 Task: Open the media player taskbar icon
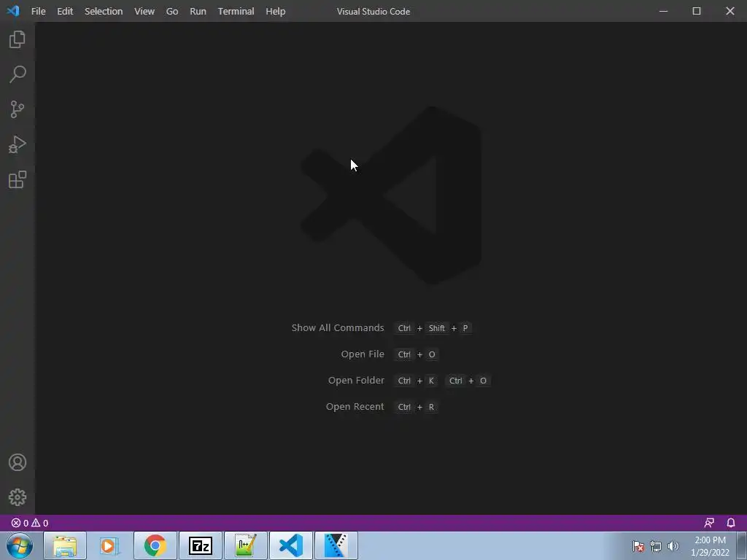(x=109, y=545)
